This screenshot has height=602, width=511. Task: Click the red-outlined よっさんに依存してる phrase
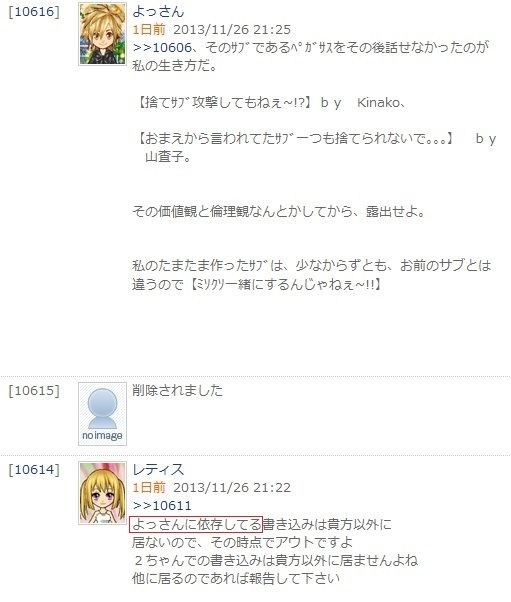point(196,524)
